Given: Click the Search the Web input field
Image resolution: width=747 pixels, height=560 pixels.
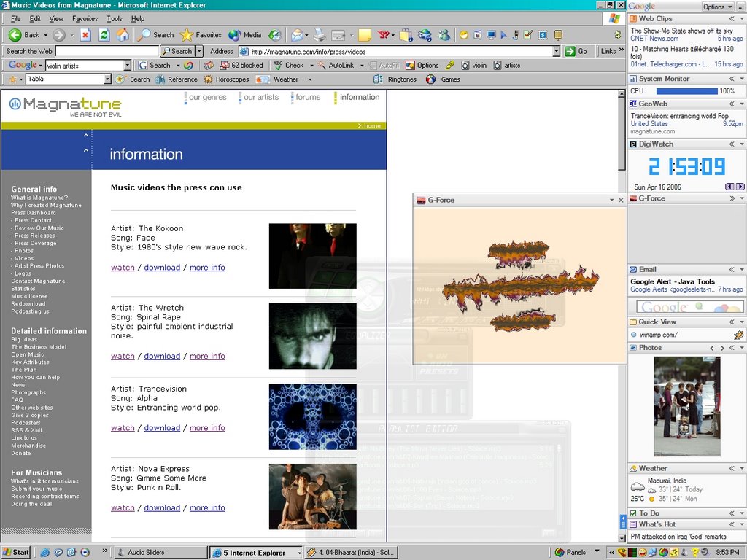Looking at the screenshot, I should [x=107, y=51].
